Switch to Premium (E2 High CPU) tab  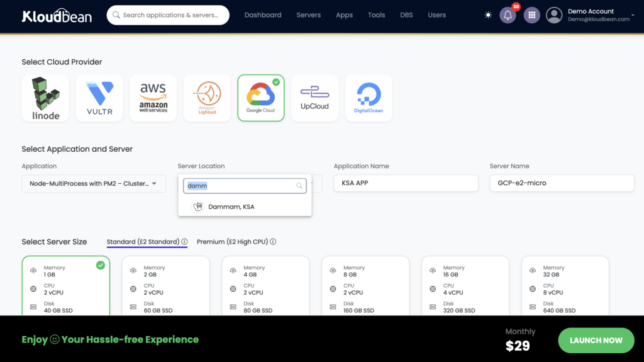coord(232,242)
